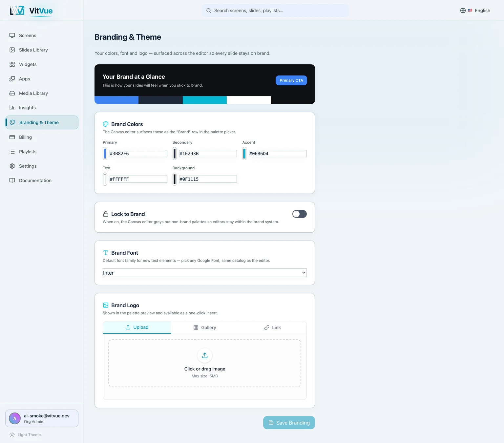Click the Background hex field #0F1115
Screen dimensions: 504x443
pos(208,179)
